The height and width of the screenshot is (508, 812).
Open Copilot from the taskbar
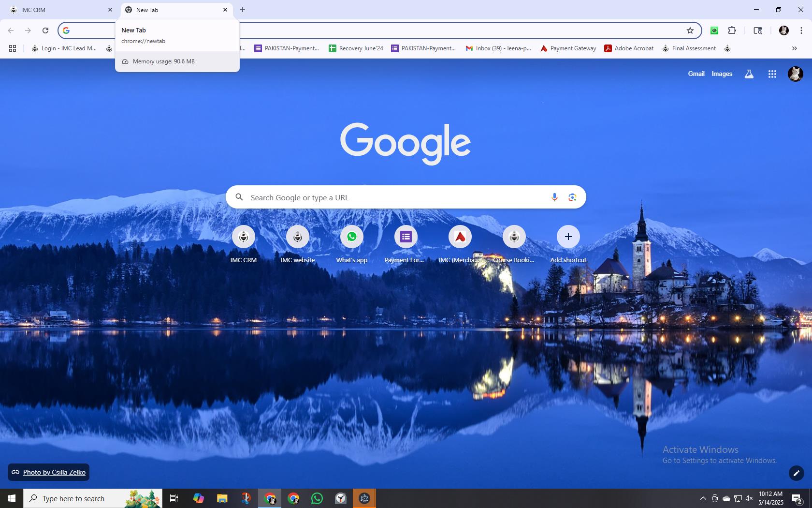[x=199, y=498]
